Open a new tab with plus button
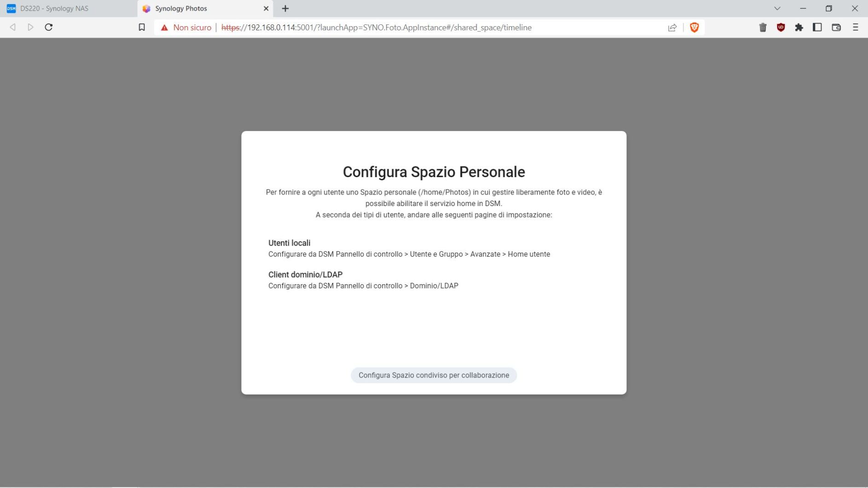 tap(285, 9)
